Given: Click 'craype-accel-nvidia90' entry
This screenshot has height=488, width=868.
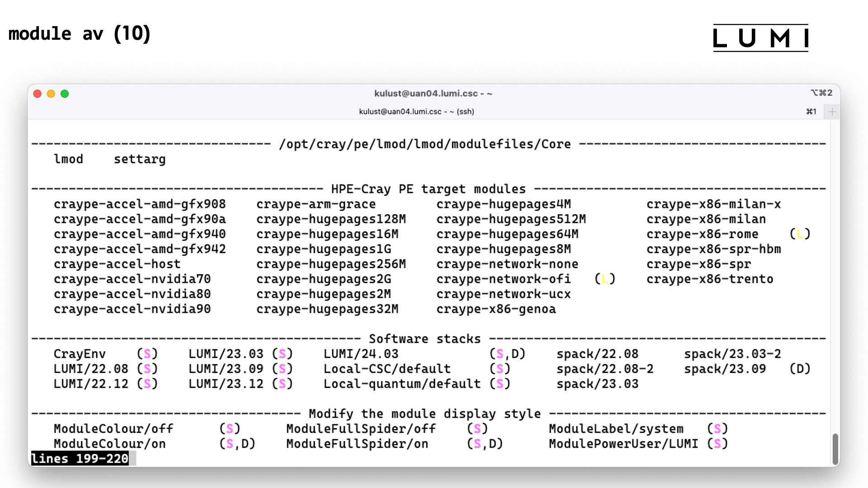Looking at the screenshot, I should 132,309.
